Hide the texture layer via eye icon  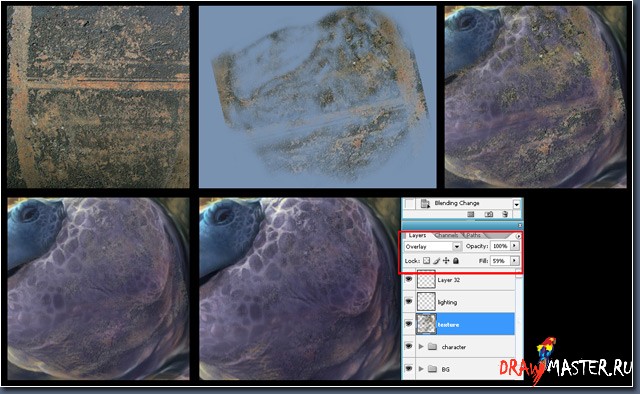pyautogui.click(x=409, y=324)
